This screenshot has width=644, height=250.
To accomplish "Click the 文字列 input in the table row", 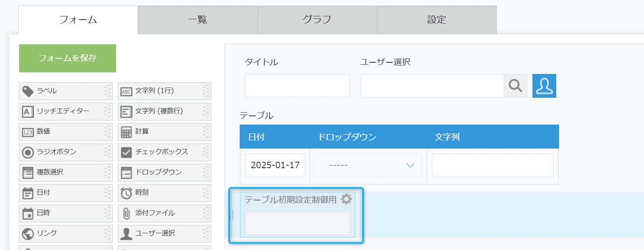I will coord(492,165).
